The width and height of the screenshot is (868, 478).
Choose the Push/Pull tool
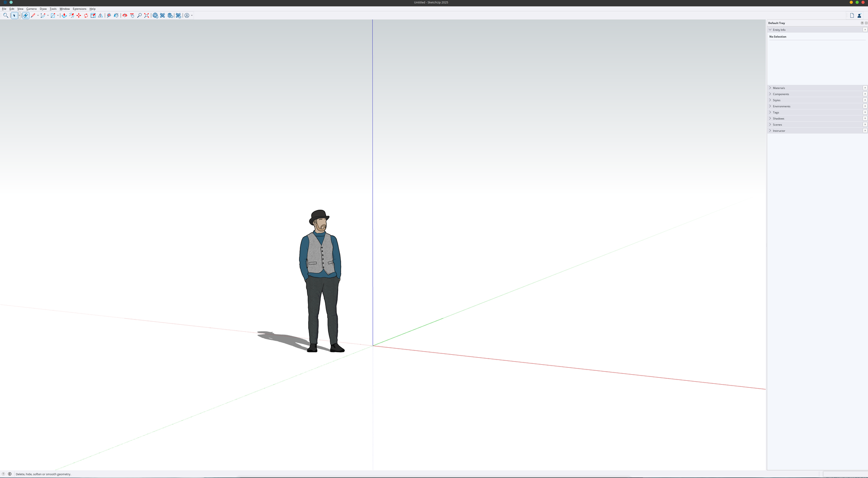tap(64, 15)
